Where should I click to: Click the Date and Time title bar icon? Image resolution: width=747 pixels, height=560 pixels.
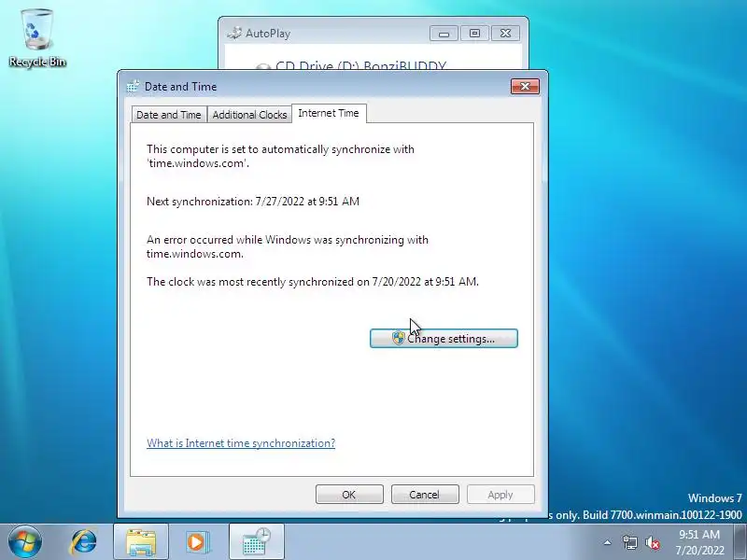(133, 86)
